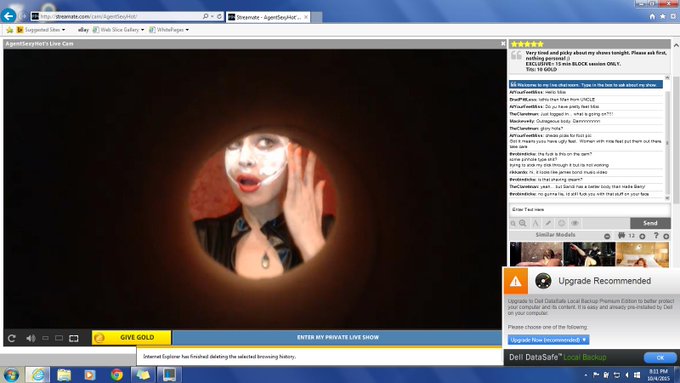Click the Enter Text Here chat field
The width and height of the screenshot is (680, 383).
(x=589, y=210)
